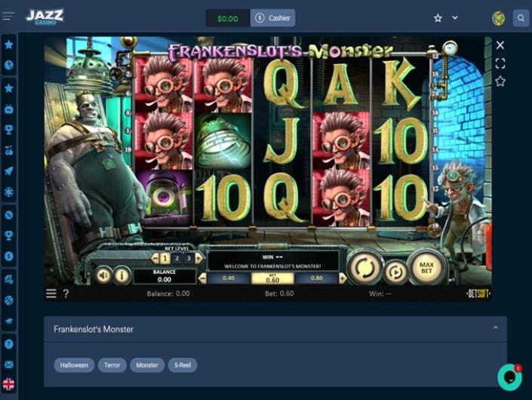Image resolution: width=532 pixels, height=400 pixels.
Task: Expand the dropdown chevron beside header star
Action: [x=455, y=18]
